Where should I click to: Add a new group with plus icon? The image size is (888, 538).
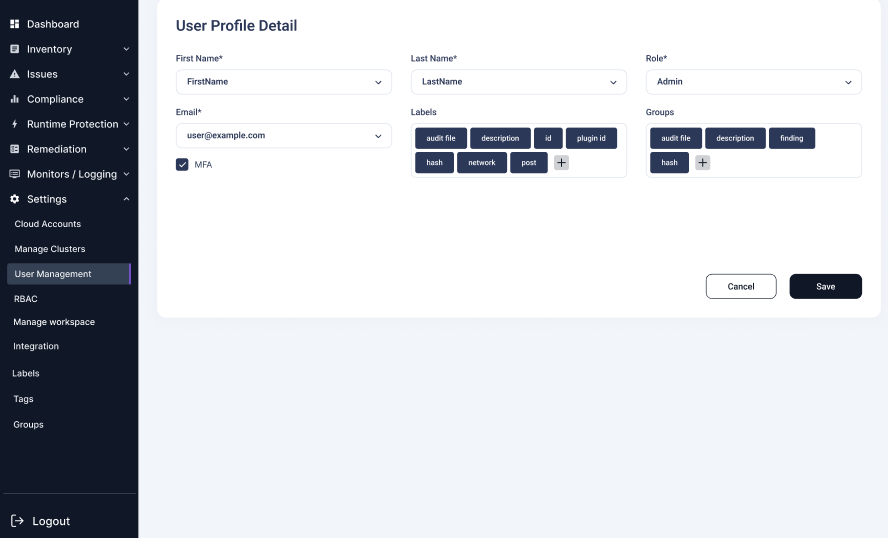[x=702, y=163]
